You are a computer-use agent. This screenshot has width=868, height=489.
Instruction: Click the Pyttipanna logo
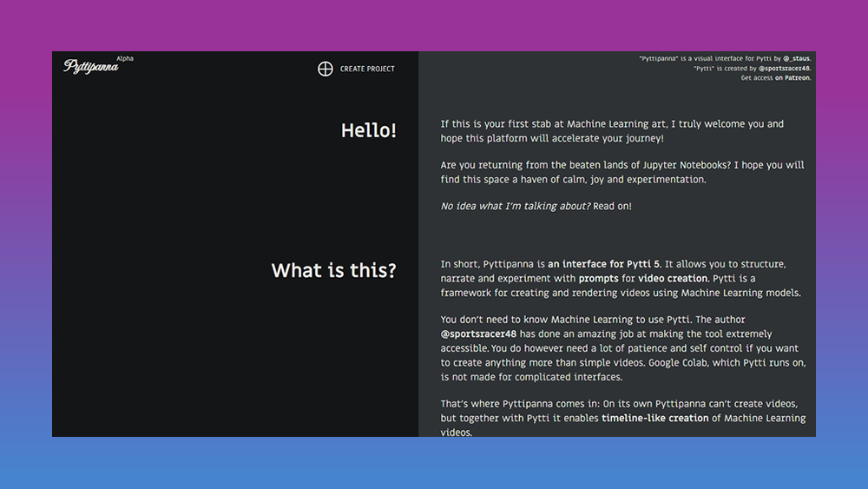tap(91, 67)
